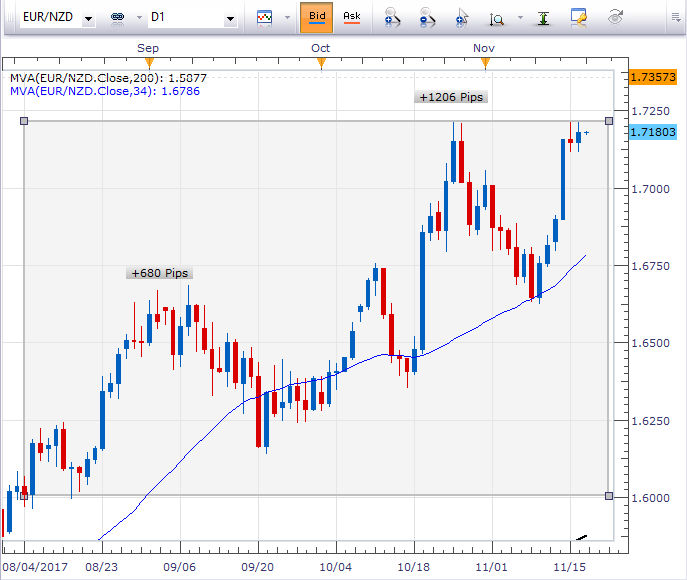The image size is (687, 580).
Task: Click the Oct timeline marker
Action: coord(321,63)
